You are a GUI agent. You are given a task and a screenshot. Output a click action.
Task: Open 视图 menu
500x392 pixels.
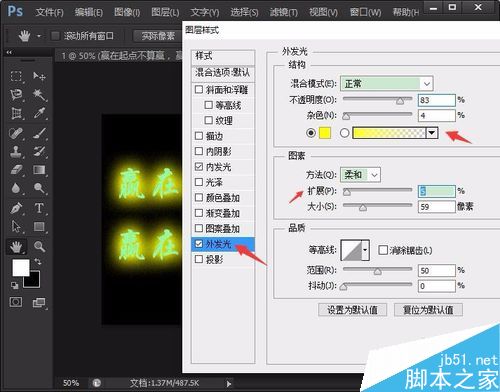click(x=323, y=12)
